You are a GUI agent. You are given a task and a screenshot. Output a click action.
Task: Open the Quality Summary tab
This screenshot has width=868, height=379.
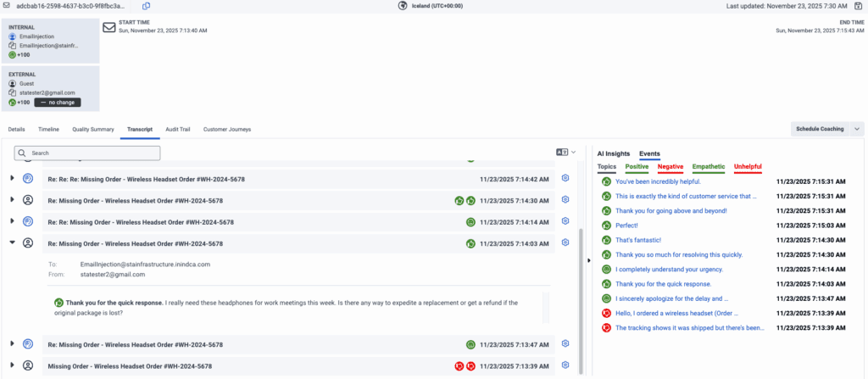coord(93,129)
